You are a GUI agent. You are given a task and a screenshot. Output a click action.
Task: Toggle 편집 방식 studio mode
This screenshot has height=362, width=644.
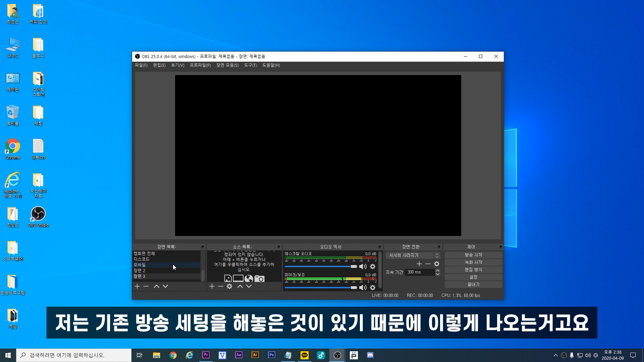point(473,269)
